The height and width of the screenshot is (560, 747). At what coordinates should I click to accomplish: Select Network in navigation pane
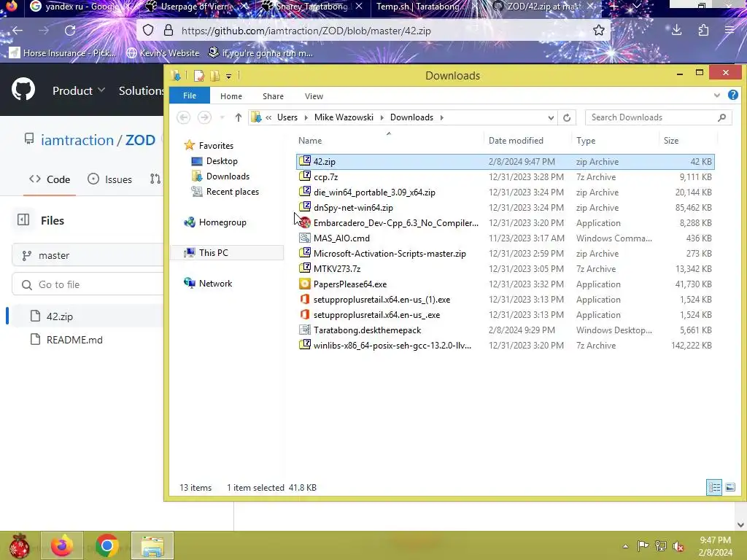point(215,284)
